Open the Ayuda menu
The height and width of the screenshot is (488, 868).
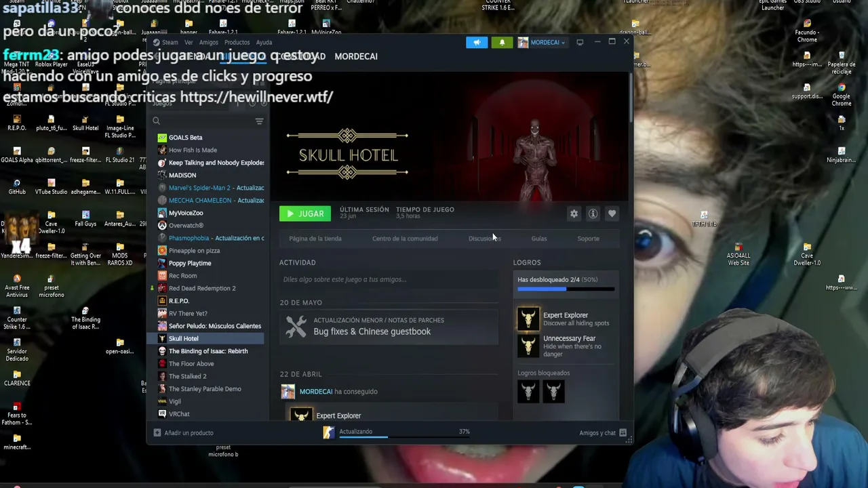(x=264, y=42)
